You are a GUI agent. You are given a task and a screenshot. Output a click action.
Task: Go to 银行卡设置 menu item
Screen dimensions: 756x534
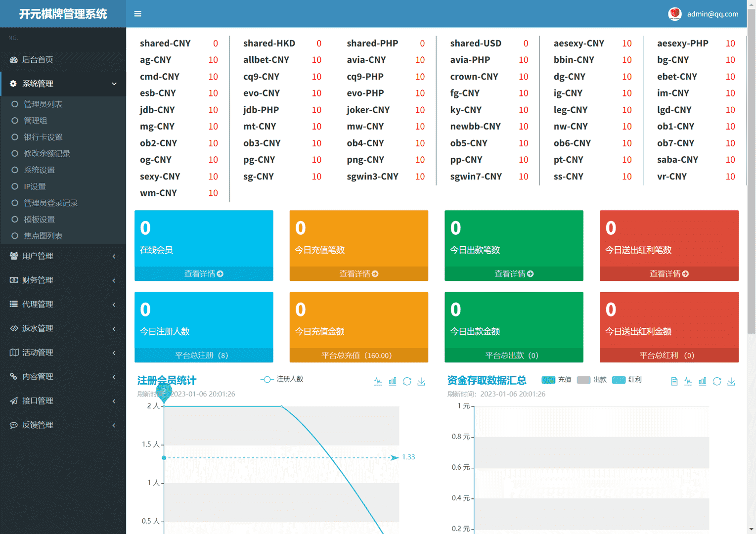coord(43,137)
